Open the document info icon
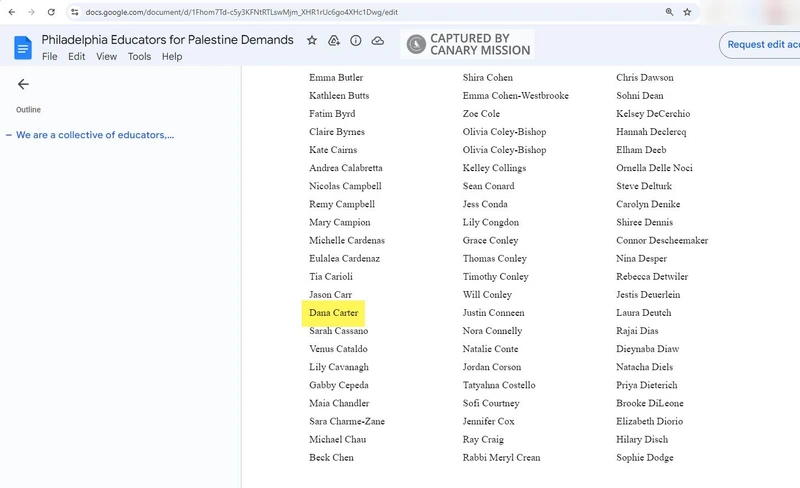The width and height of the screenshot is (800, 488). coord(356,41)
